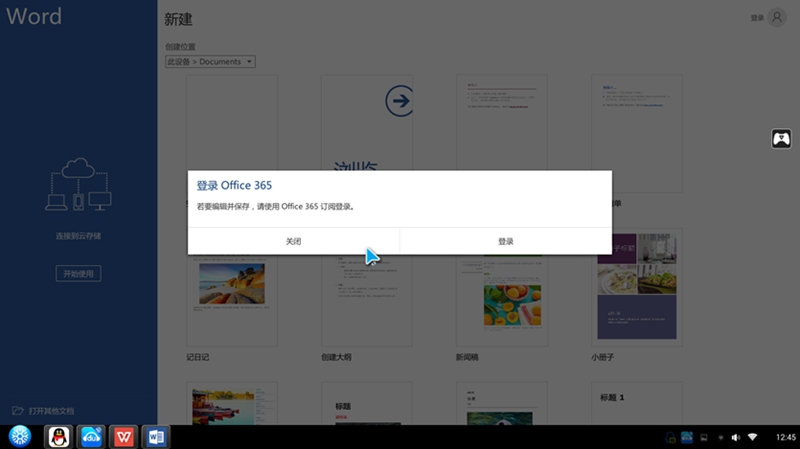Click the 开始使用 button in the sidebar

click(x=78, y=273)
